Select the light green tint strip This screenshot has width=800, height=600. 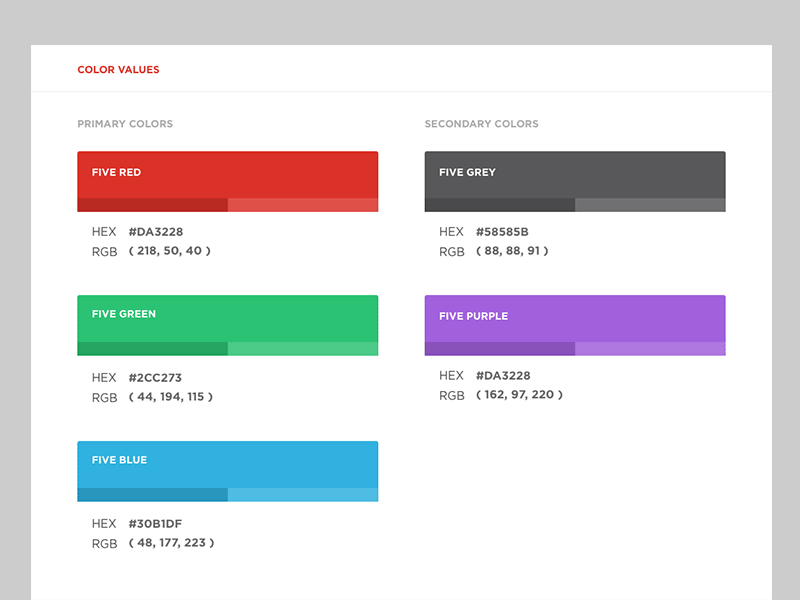pos(303,348)
